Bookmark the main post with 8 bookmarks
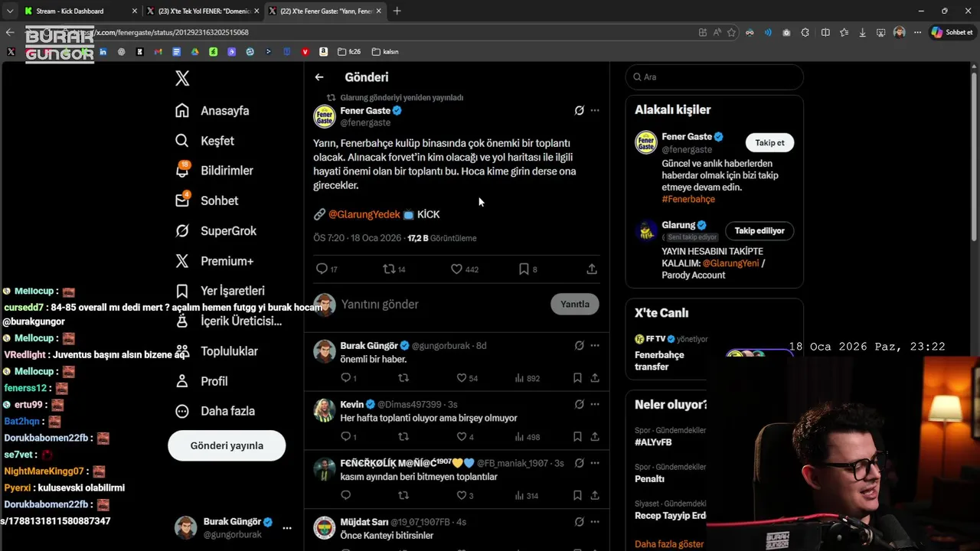The image size is (980, 551). point(524,269)
